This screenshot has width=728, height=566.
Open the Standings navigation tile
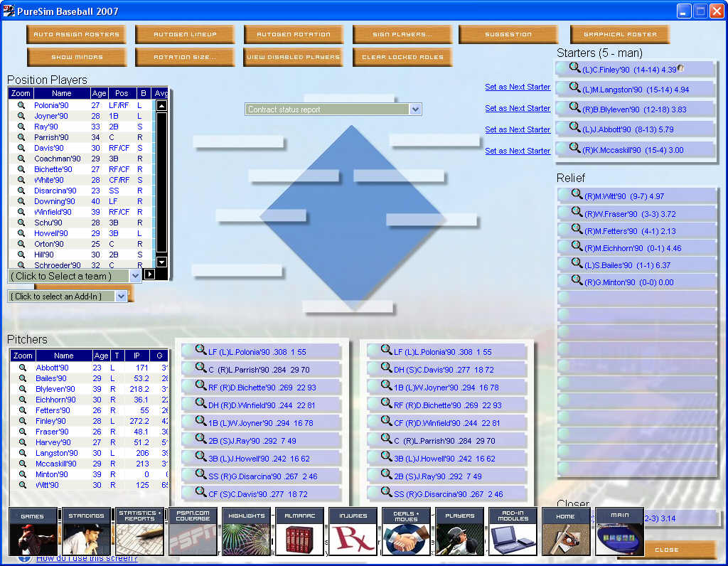pyautogui.click(x=86, y=532)
